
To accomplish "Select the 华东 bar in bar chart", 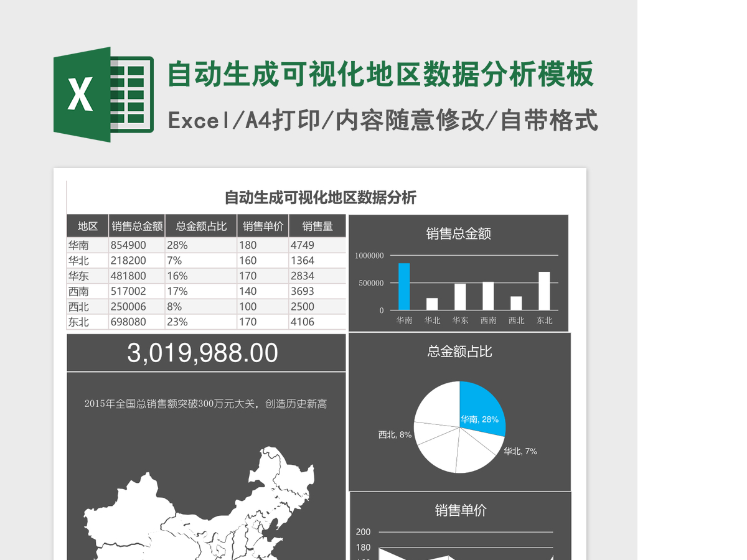I will (460, 297).
